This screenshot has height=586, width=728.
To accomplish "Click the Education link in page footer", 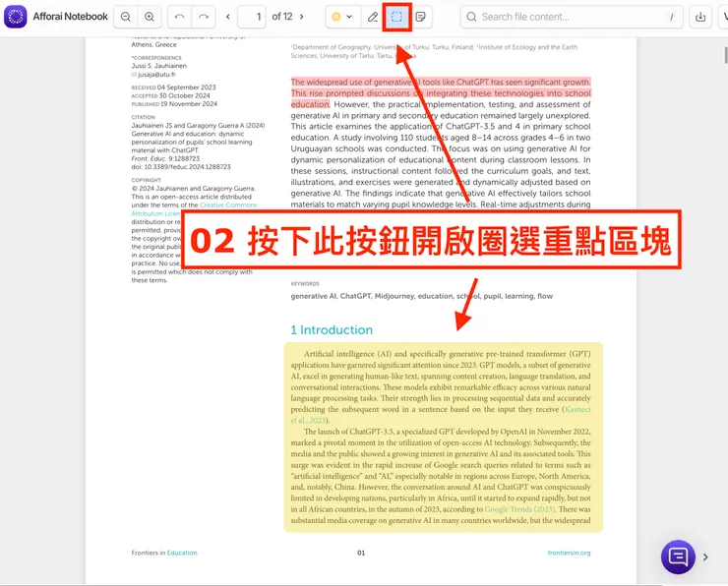I will pyautogui.click(x=182, y=553).
